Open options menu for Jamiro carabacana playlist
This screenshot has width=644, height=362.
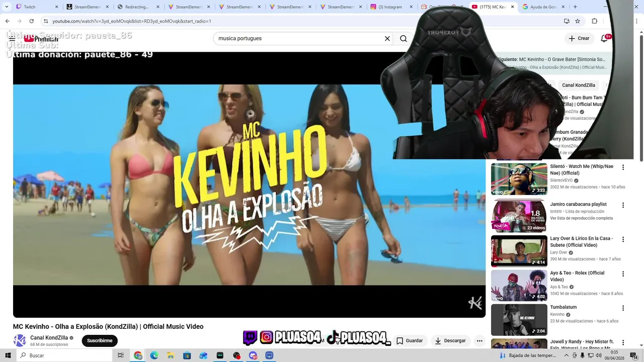click(x=623, y=205)
